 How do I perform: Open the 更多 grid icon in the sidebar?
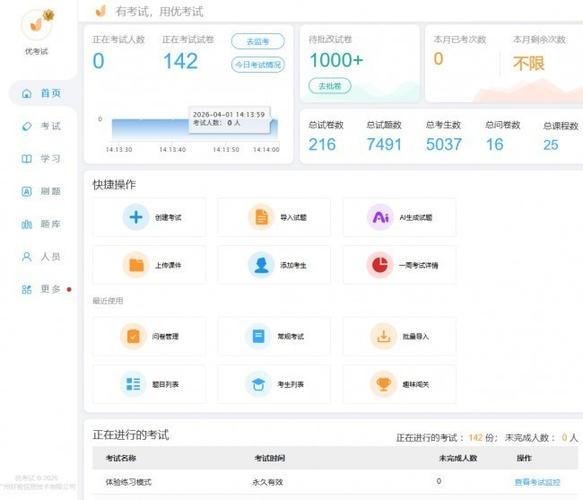(x=26, y=289)
